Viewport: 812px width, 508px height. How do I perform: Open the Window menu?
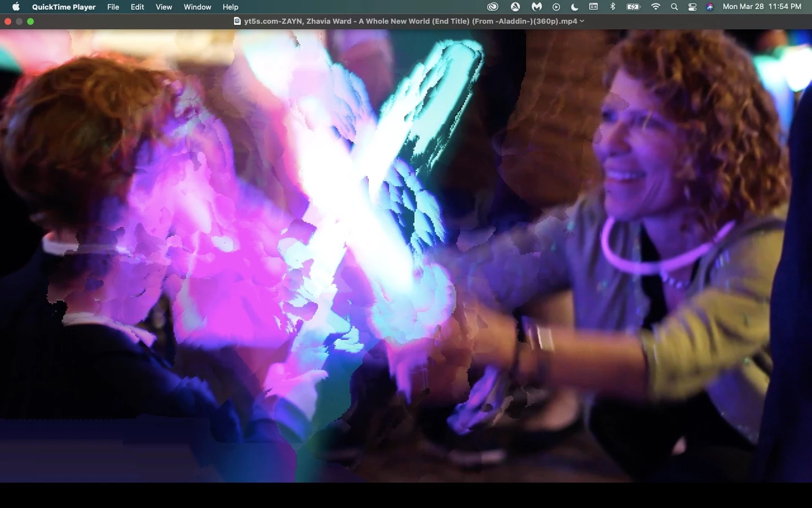click(197, 7)
